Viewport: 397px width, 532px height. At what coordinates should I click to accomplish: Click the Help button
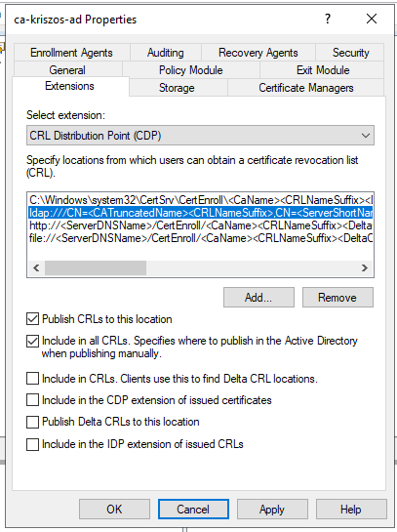(351, 509)
